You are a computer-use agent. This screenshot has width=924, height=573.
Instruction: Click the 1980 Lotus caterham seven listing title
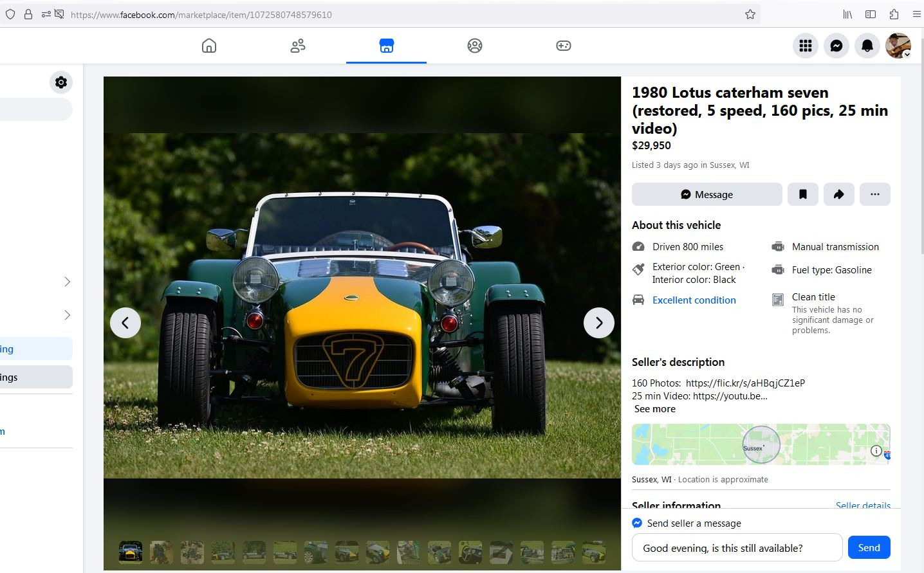pyautogui.click(x=760, y=111)
